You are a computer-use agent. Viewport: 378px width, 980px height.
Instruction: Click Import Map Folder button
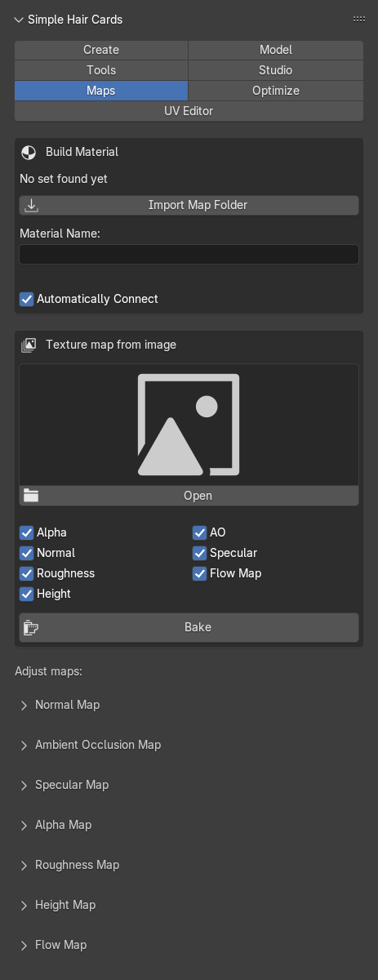click(x=189, y=205)
